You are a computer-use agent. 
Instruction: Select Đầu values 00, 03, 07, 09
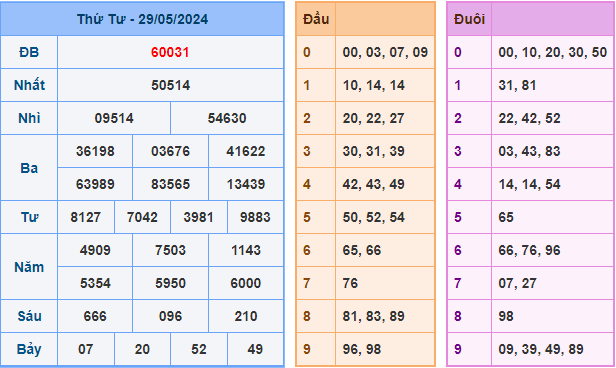[385, 52]
